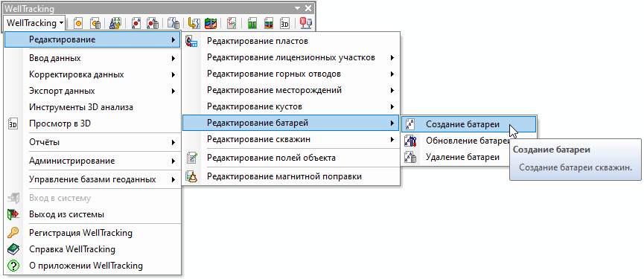Click the question mark icon for О приложении
The height and width of the screenshot is (279, 644).
click(13, 266)
